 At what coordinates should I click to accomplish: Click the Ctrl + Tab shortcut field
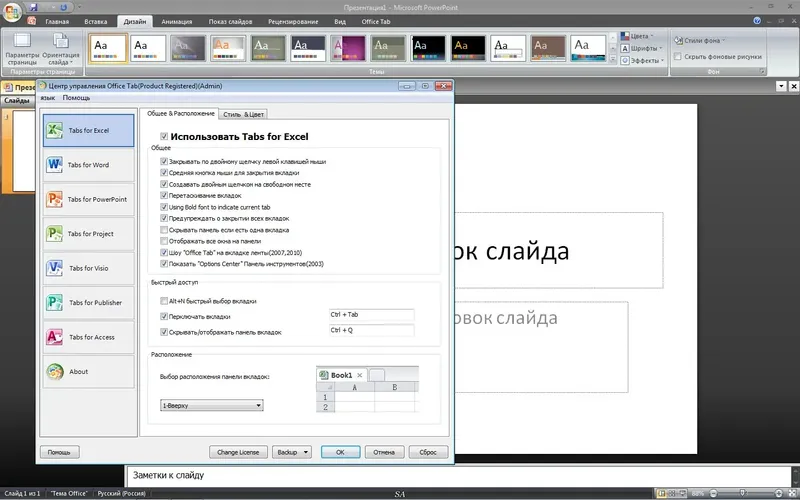[x=371, y=315]
